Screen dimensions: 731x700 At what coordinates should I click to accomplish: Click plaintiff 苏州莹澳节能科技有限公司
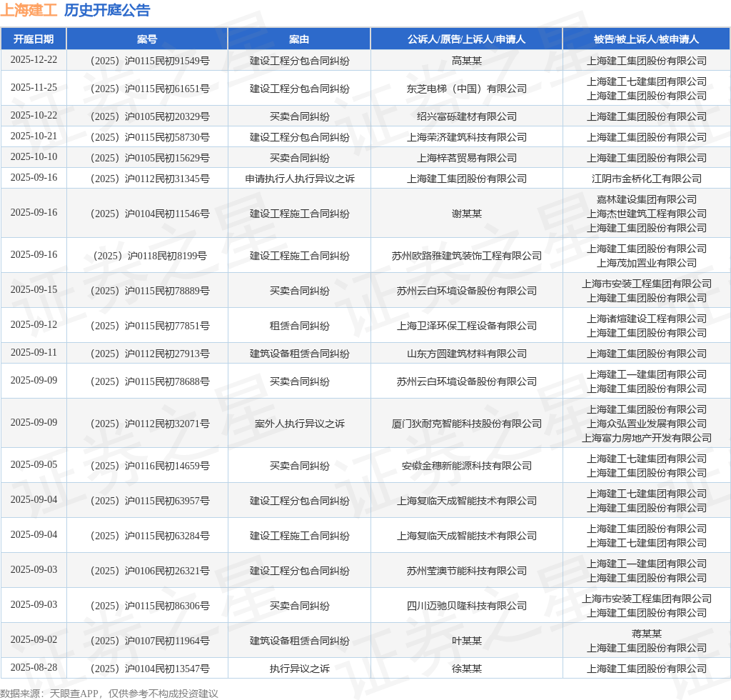tap(467, 571)
